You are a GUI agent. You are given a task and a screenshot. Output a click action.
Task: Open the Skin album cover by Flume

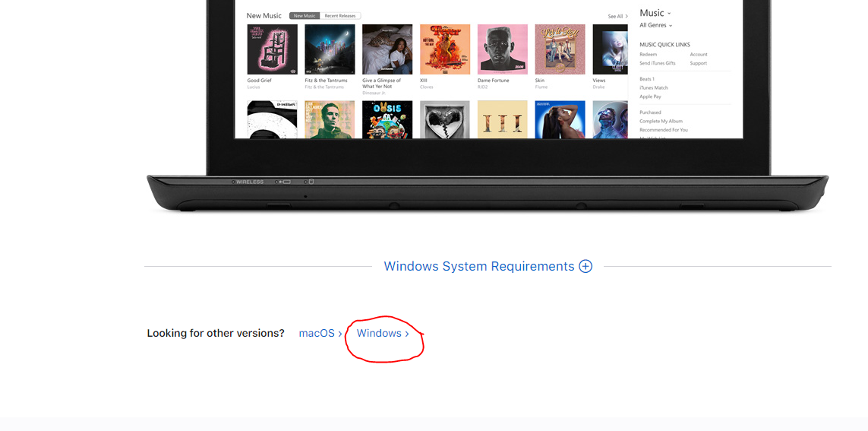click(560, 49)
